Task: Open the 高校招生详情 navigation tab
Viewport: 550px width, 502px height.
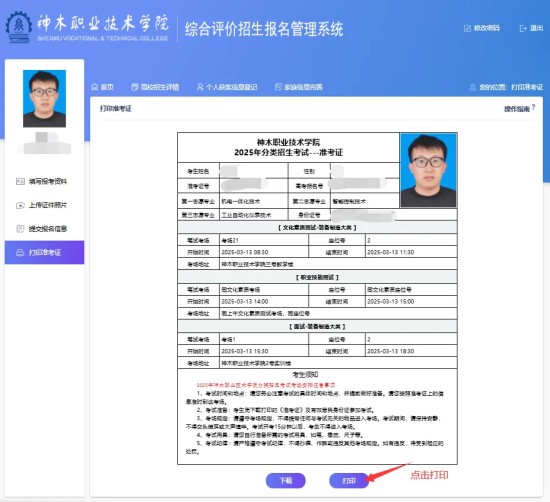Action: pyautogui.click(x=155, y=87)
